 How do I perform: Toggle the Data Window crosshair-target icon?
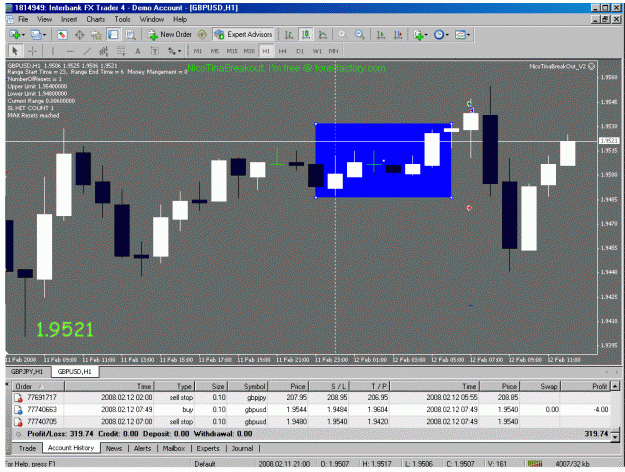pos(79,35)
